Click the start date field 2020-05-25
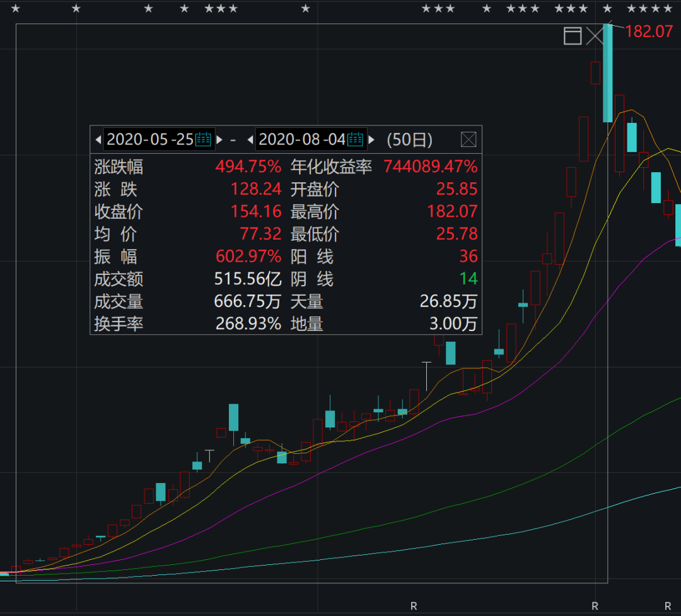The image size is (681, 616). [x=150, y=139]
